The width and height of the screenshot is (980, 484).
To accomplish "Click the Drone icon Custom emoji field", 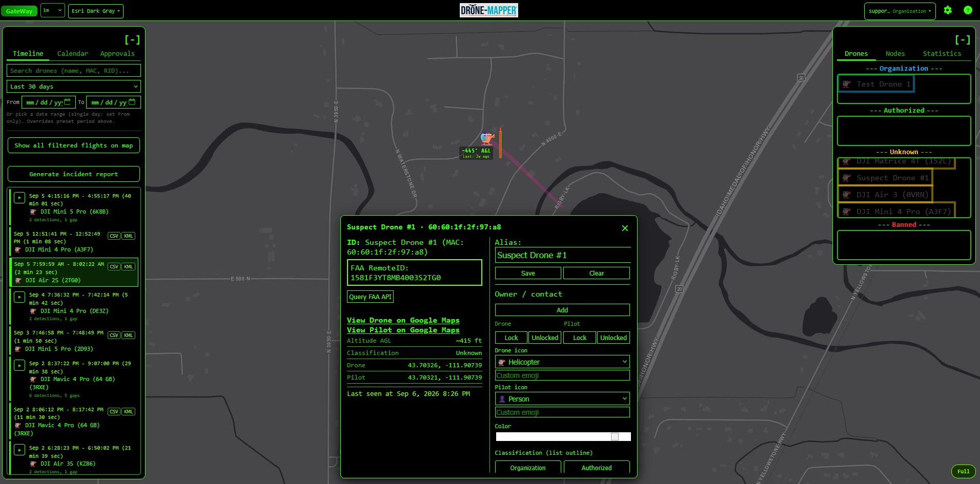I will point(562,375).
